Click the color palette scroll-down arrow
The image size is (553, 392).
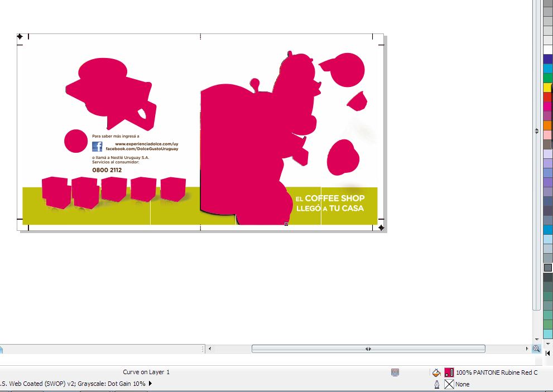548,343
